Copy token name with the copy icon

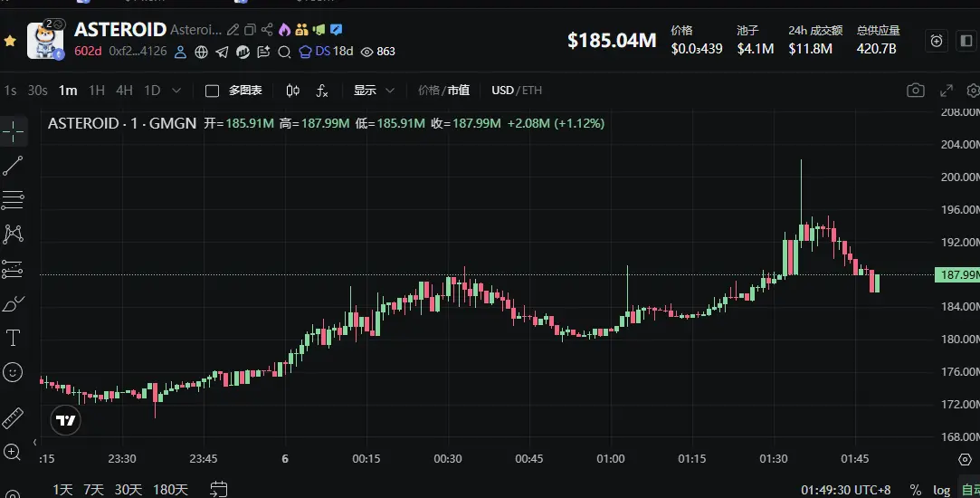pyautogui.click(x=250, y=29)
